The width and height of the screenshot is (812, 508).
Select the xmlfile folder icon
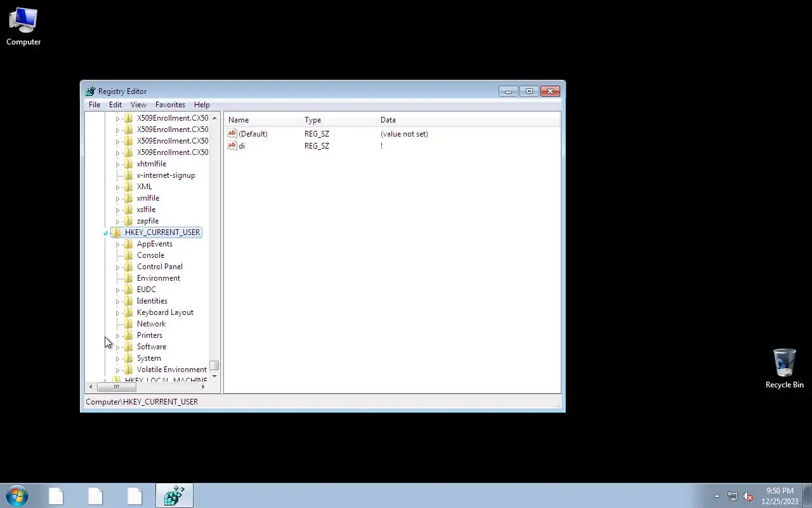[129, 198]
